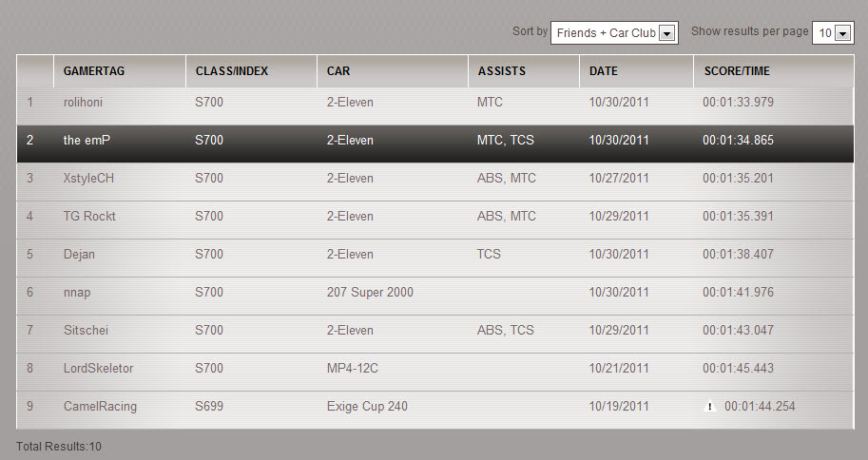
Task: Open the Sort by dropdown arrow
Action: [x=667, y=33]
